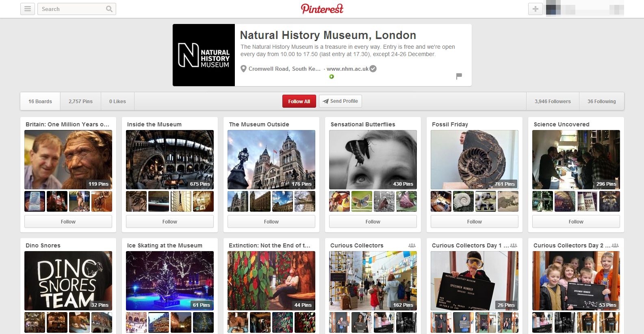The width and height of the screenshot is (644, 334).
Task: Click the report flag icon
Action: 459,76
